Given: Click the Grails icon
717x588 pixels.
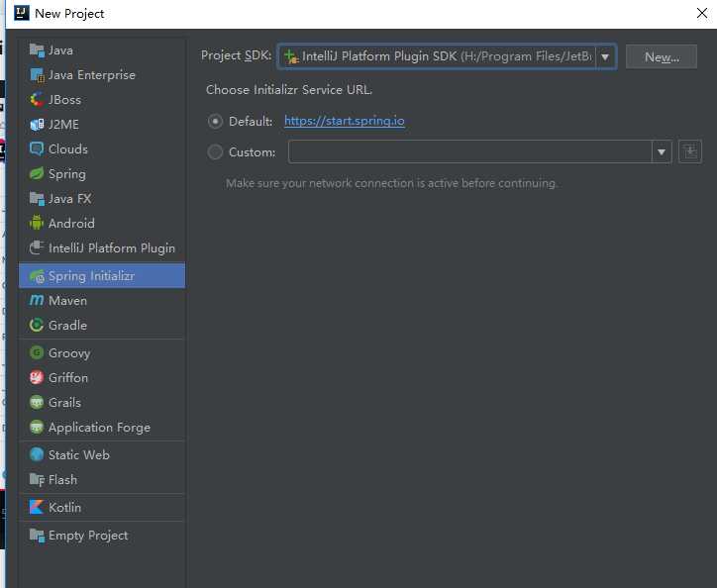Looking at the screenshot, I should (37, 402).
